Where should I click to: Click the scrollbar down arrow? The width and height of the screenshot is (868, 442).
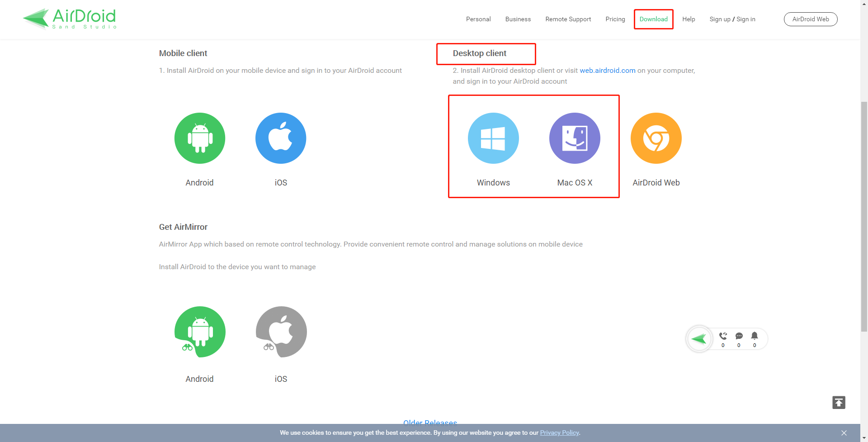click(x=864, y=438)
